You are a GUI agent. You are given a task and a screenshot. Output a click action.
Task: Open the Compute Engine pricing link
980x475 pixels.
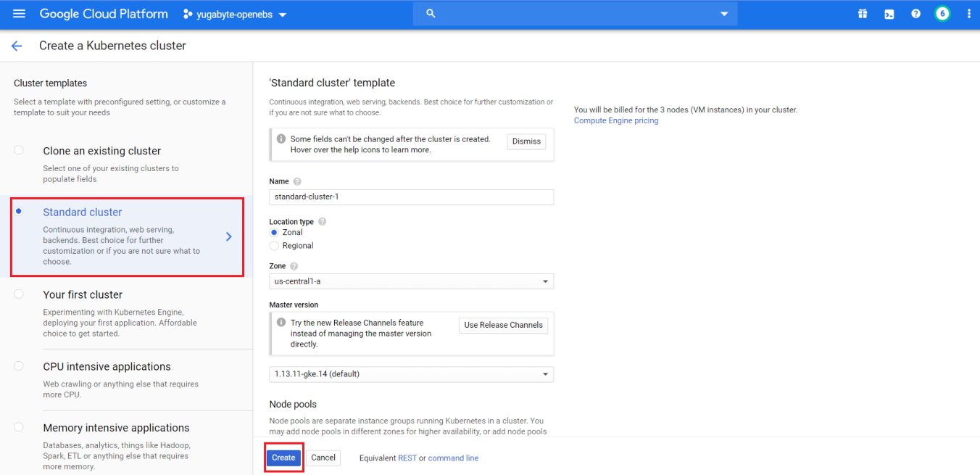coord(616,120)
